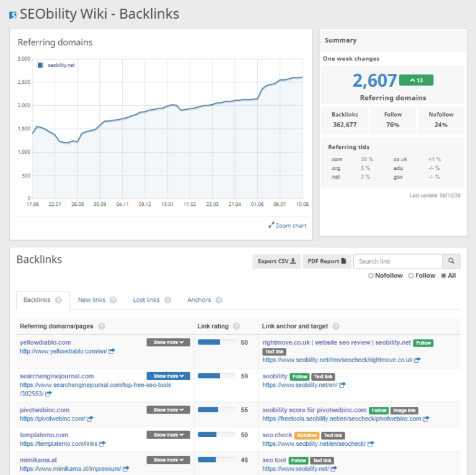
Task: Click the Search link input field
Action: [397, 261]
